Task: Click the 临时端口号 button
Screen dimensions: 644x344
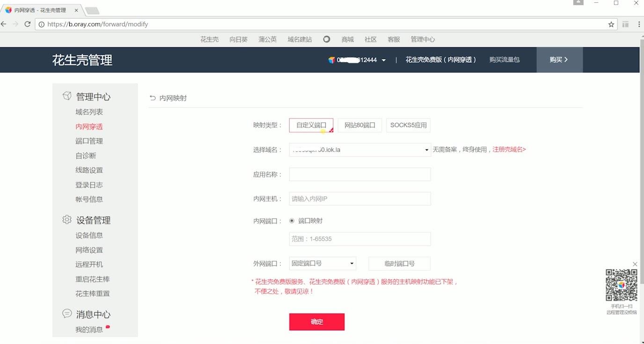Action: click(x=400, y=263)
